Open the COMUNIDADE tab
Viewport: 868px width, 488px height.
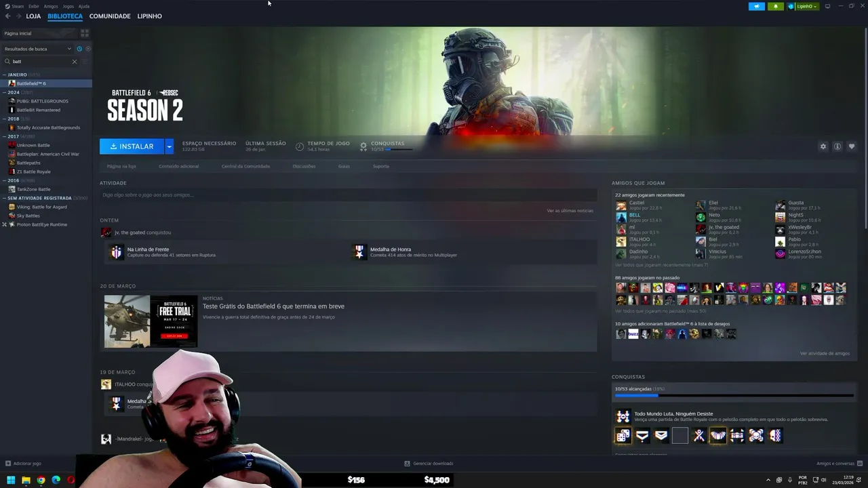coord(110,16)
